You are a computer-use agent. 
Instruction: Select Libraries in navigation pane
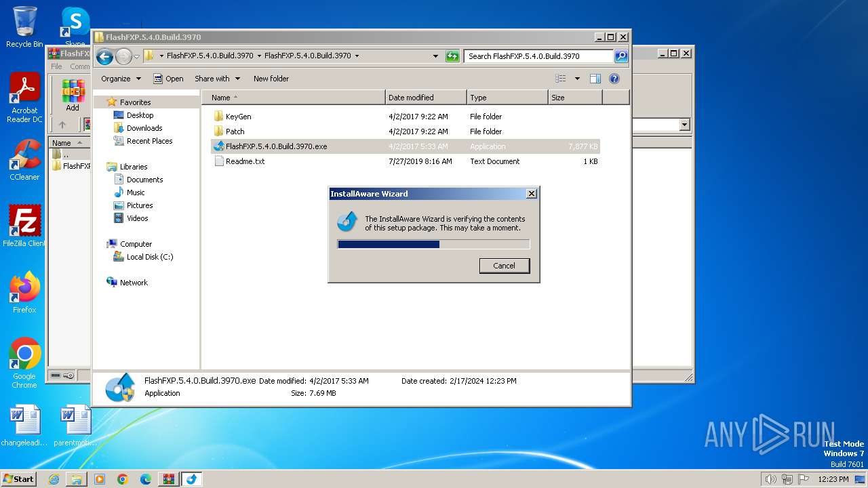(134, 167)
